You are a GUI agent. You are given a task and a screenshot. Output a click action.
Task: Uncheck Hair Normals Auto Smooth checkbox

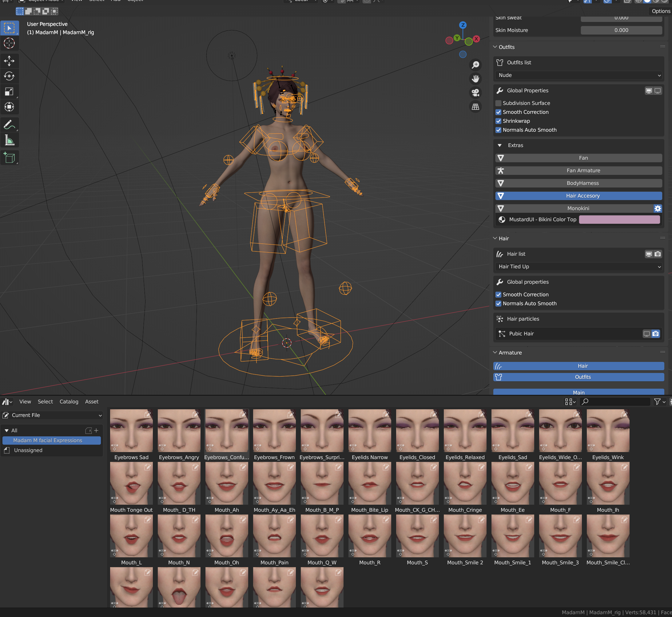[x=499, y=303]
